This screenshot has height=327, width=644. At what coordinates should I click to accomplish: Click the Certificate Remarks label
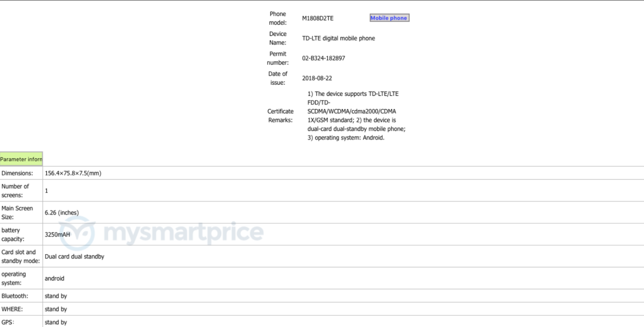coord(281,116)
